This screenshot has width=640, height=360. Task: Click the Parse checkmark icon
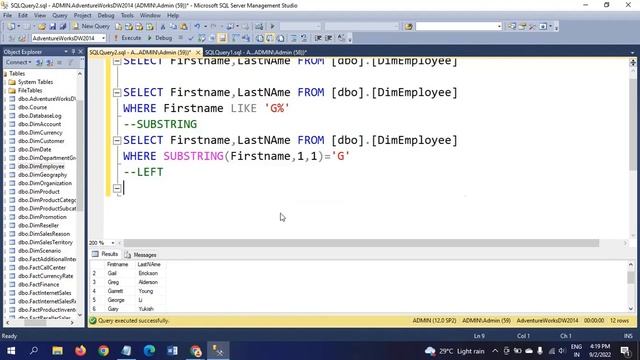pos(191,38)
